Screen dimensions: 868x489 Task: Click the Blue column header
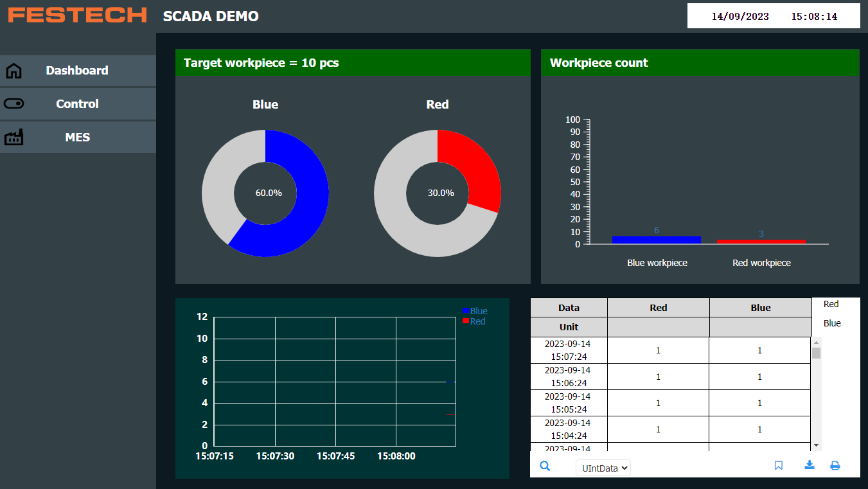pyautogui.click(x=761, y=308)
